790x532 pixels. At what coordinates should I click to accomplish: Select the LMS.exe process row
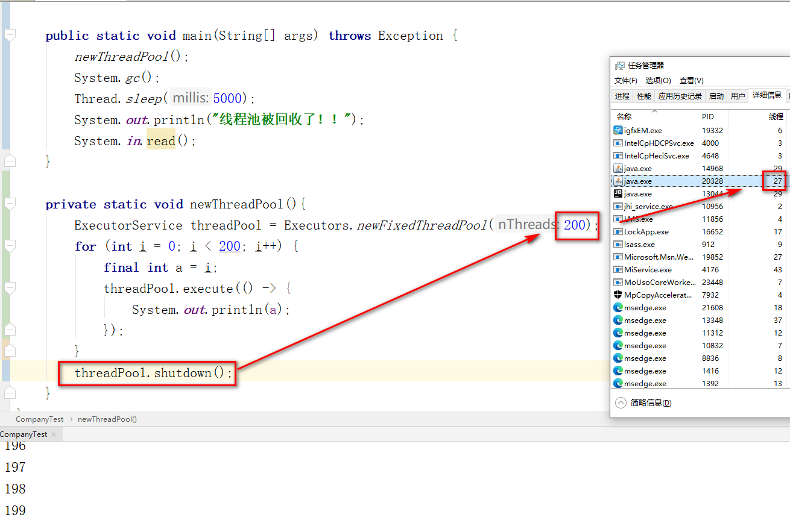tap(700, 219)
